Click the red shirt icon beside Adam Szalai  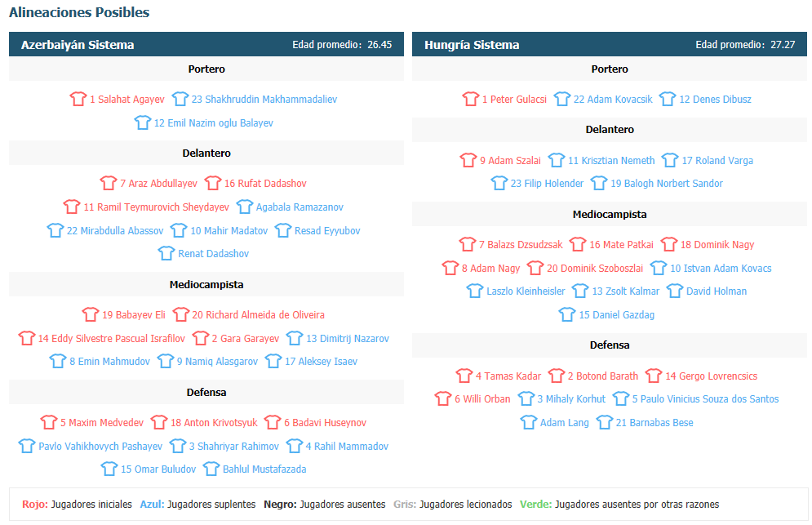468,160
